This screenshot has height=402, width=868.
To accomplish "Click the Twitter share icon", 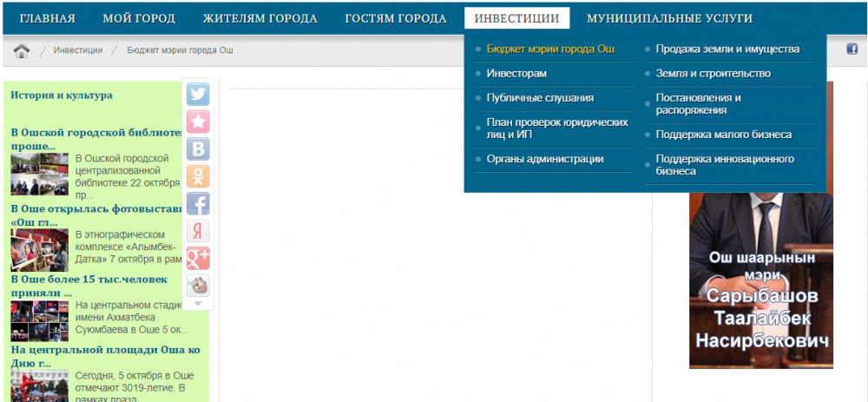I will pos(198,95).
